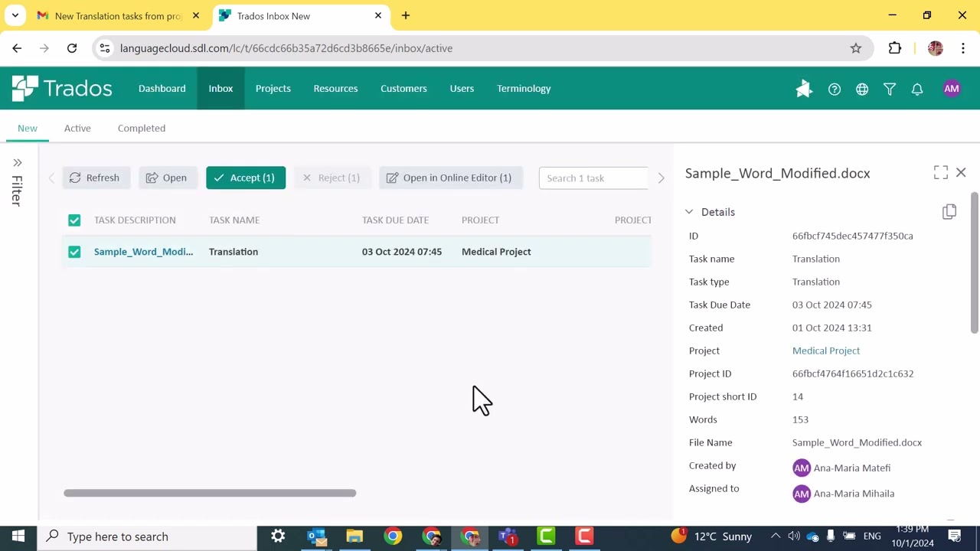Viewport: 980px width, 551px height.
Task: Open the Medical Project link in details
Action: (x=826, y=350)
